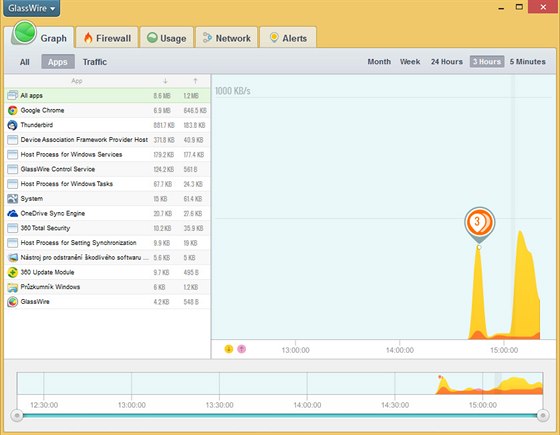Click the OneDrive Sync Engine cloud icon

click(12, 214)
